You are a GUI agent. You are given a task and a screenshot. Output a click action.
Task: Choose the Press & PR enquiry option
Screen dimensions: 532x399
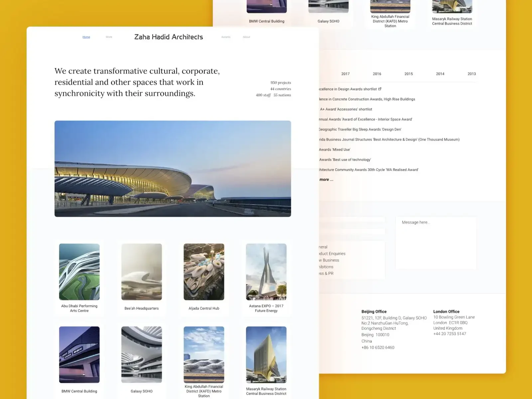[x=326, y=273]
